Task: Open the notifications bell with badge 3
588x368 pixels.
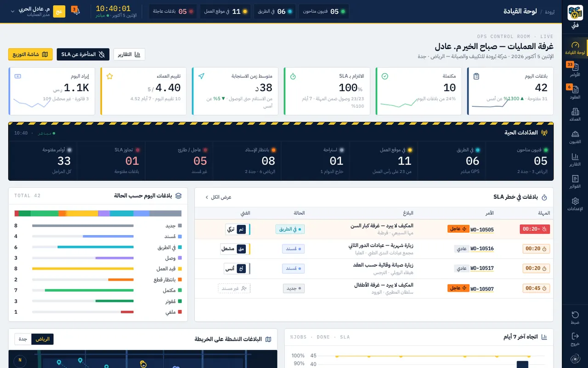Action: coord(76,11)
